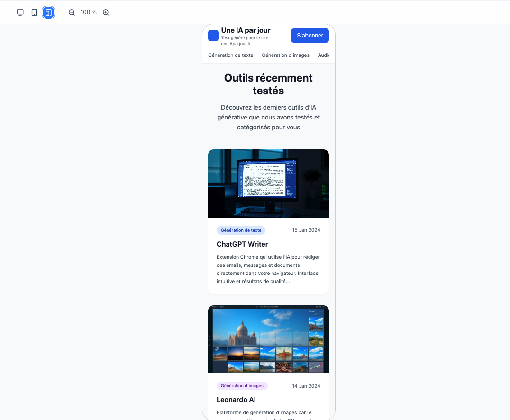Image resolution: width=510 pixels, height=420 pixels.
Task: Select the partially visible Audio navigation tab
Action: (324, 55)
